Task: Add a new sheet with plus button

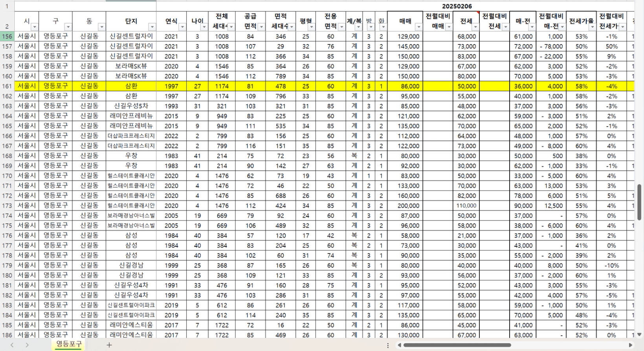Action: coord(109,345)
